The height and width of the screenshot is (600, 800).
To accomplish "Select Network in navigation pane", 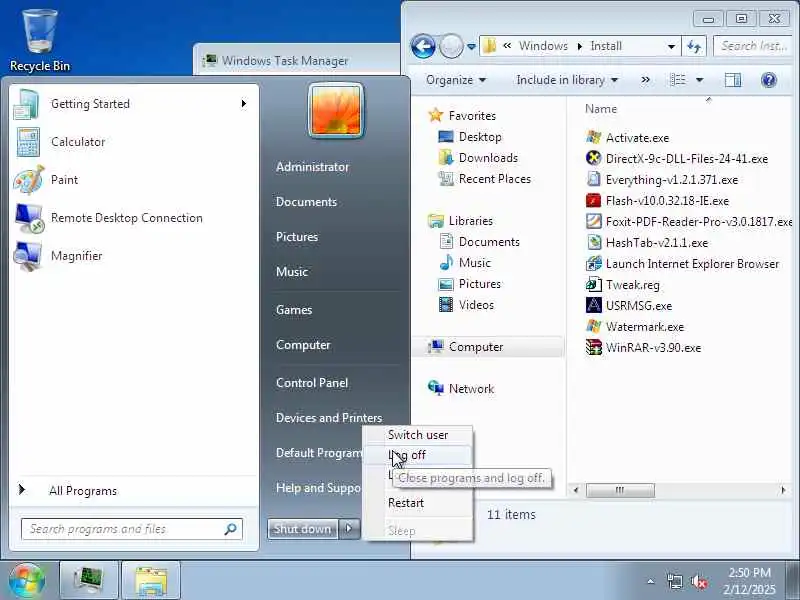I will (461, 389).
